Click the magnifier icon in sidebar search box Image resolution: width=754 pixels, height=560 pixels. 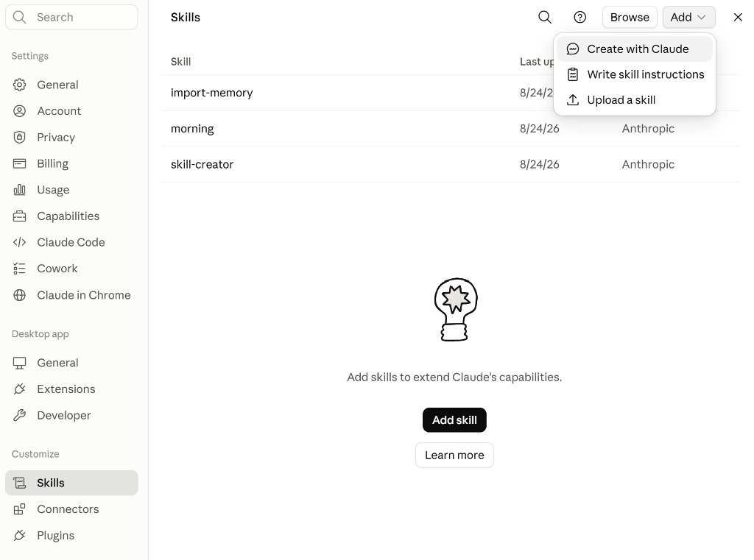[x=19, y=18]
